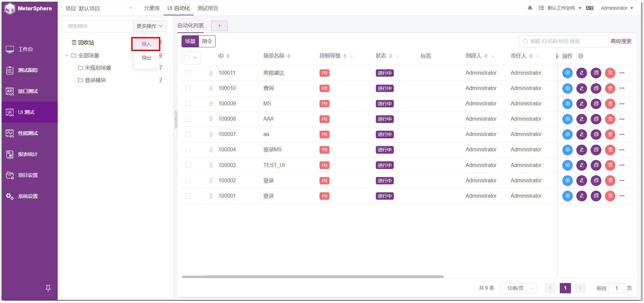644x303 pixels.
Task: Focus 搜索模块 module search field
Action: click(98, 26)
